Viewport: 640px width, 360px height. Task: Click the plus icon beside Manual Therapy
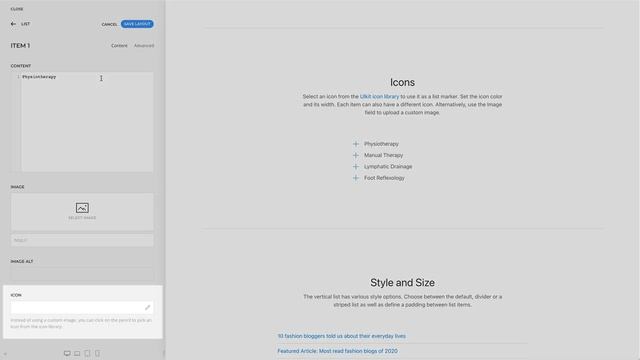(x=356, y=156)
